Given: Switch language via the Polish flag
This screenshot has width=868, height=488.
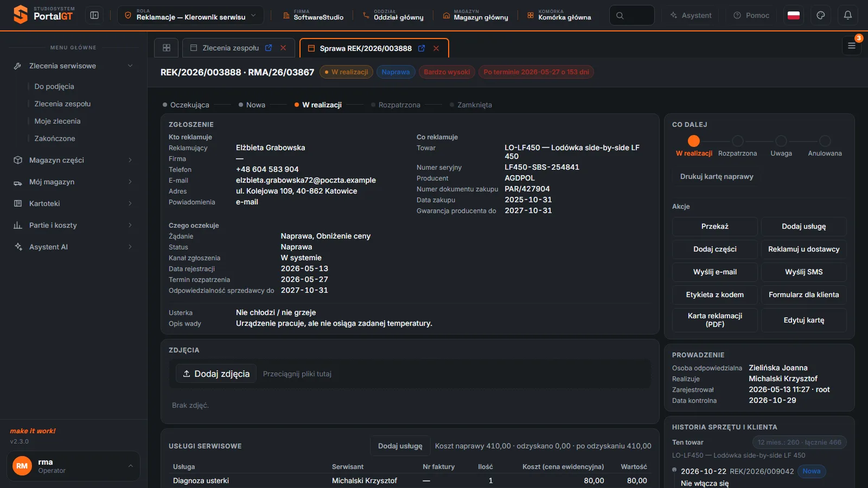Looking at the screenshot, I should [794, 15].
